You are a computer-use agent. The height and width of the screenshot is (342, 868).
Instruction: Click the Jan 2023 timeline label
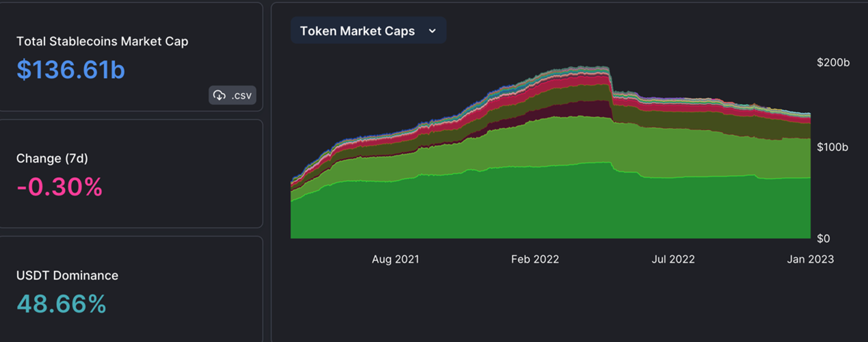point(811,259)
